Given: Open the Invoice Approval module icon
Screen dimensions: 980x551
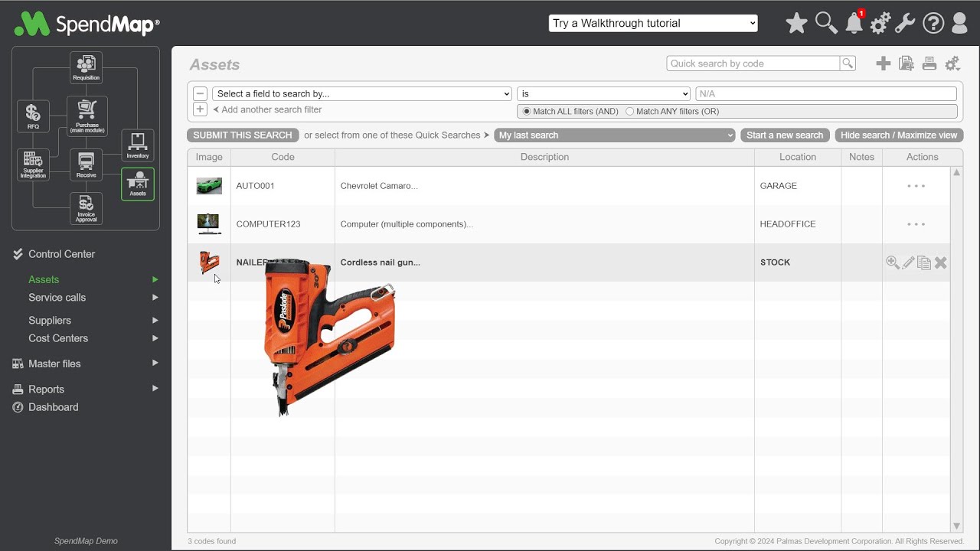Looking at the screenshot, I should [86, 209].
